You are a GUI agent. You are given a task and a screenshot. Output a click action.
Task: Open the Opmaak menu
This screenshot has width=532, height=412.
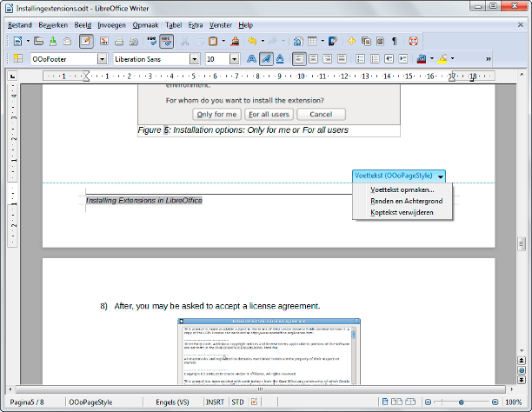145,25
